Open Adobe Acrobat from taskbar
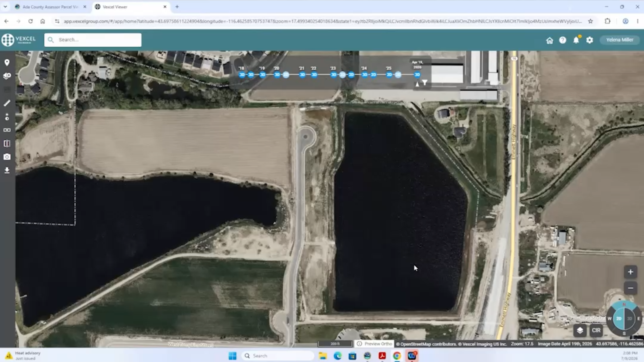 point(382,356)
